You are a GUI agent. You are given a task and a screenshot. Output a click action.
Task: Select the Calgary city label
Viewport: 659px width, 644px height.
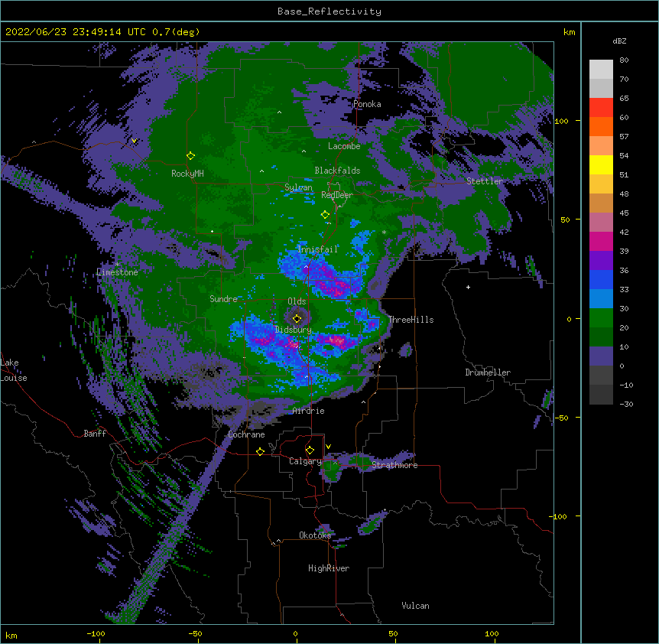[305, 461]
